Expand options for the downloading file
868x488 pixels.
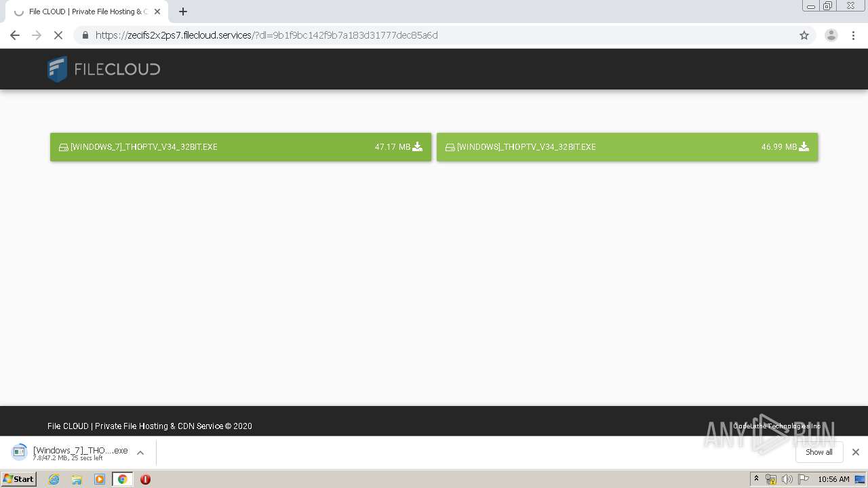click(x=140, y=453)
